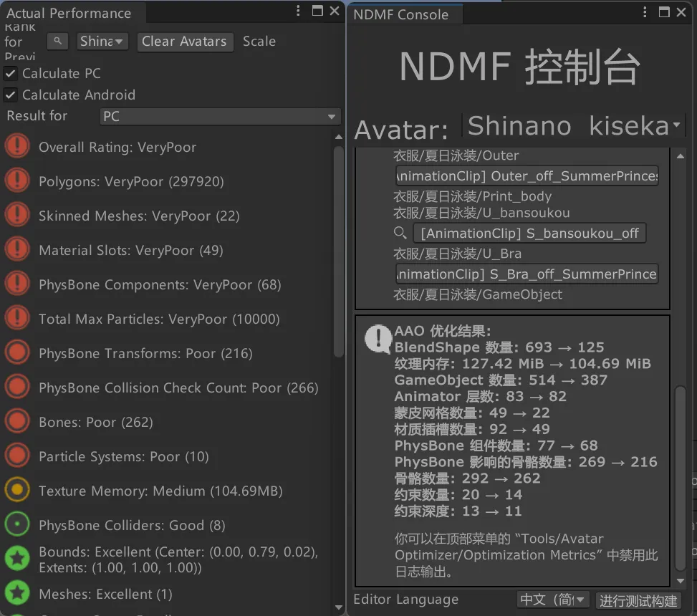
Task: Click the NDMF 控制台 title heading
Action: click(x=519, y=67)
